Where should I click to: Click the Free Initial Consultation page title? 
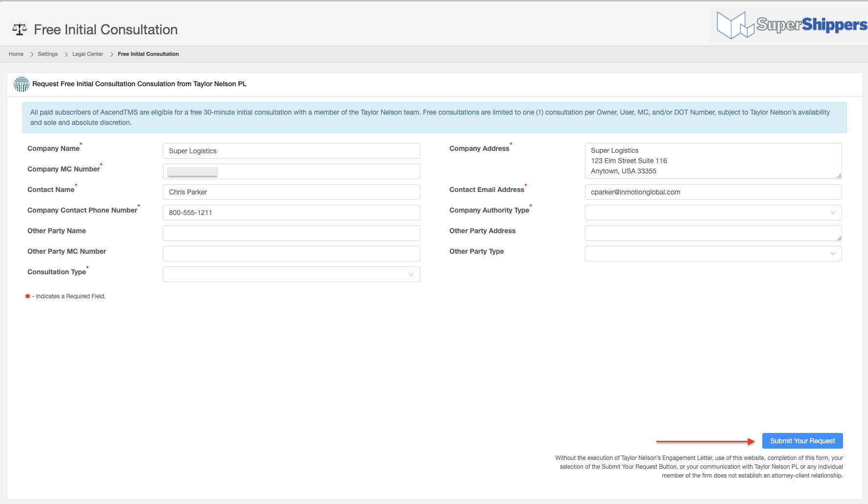point(106,29)
